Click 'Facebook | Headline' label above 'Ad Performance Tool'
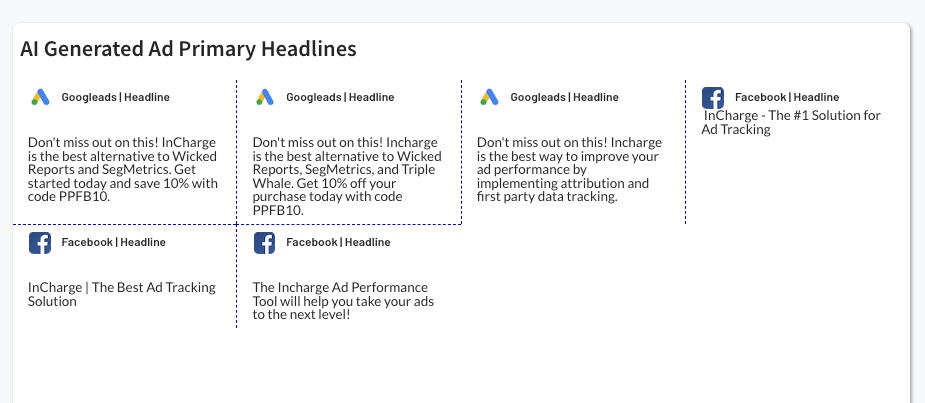The height and width of the screenshot is (403, 925). pyautogui.click(x=338, y=243)
